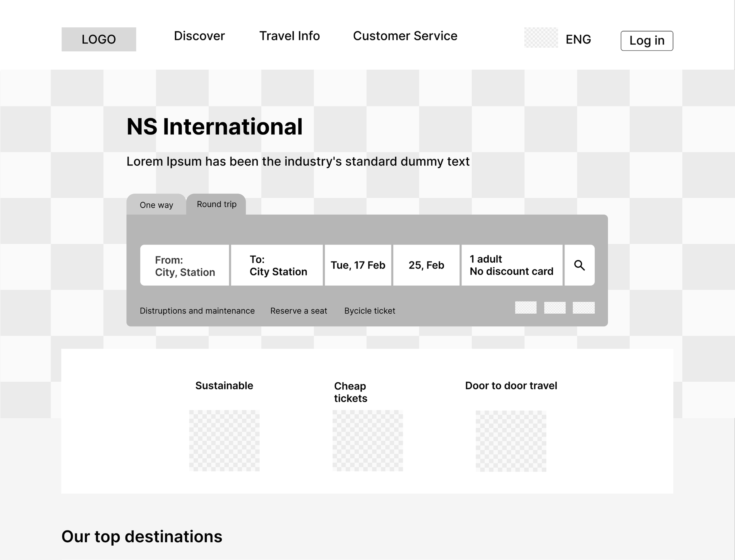This screenshot has height=560, width=735.
Task: Switch to the Round trip tab
Action: pos(216,204)
